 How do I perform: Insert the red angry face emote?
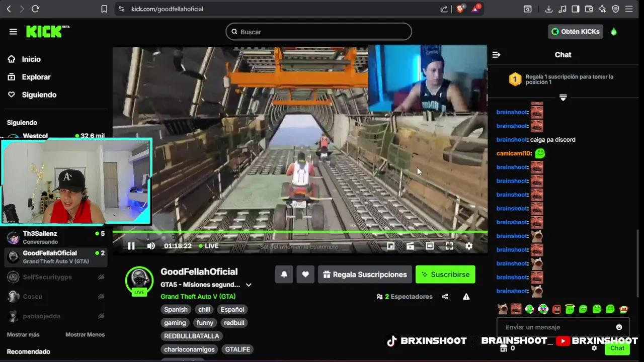[556, 309]
